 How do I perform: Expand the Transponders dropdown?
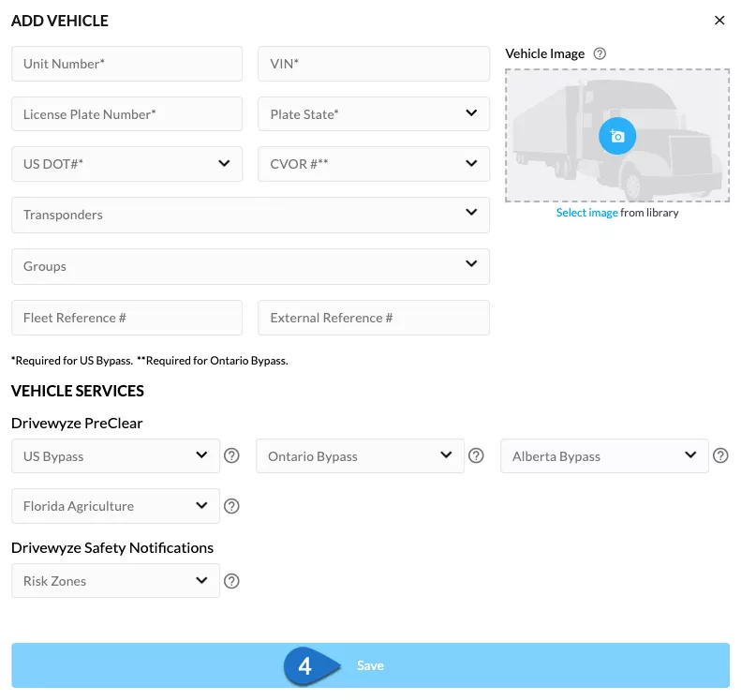point(250,215)
